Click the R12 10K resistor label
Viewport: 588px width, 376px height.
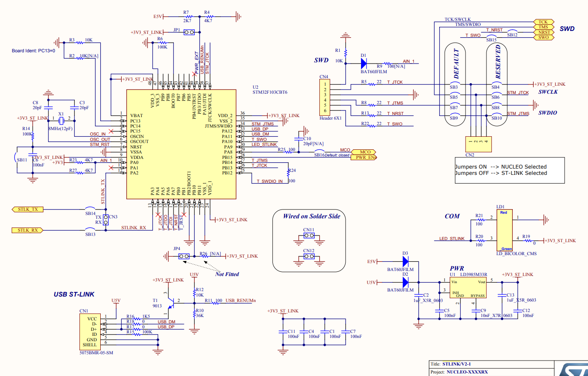tap(200, 292)
